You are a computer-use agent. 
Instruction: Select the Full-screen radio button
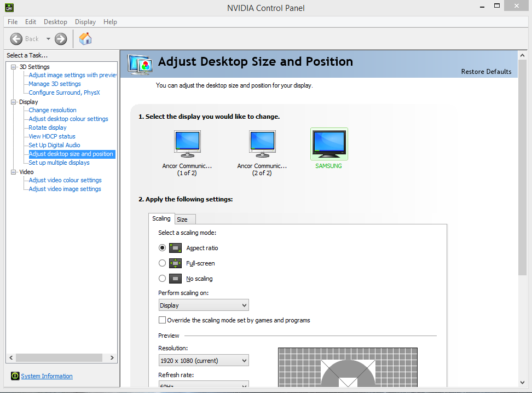[x=162, y=263]
